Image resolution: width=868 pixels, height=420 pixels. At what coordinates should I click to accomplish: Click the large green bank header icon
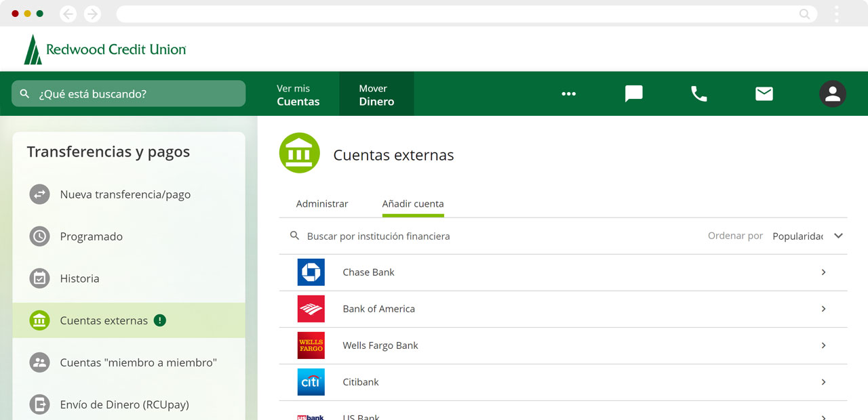[300, 153]
